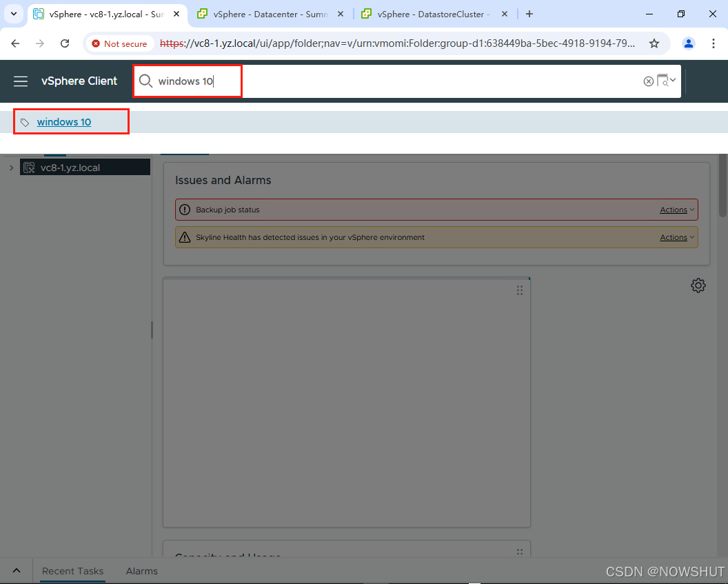Select vc8-1.yz.local in the inventory tree
Image resolution: width=728 pixels, height=584 pixels.
tap(85, 167)
